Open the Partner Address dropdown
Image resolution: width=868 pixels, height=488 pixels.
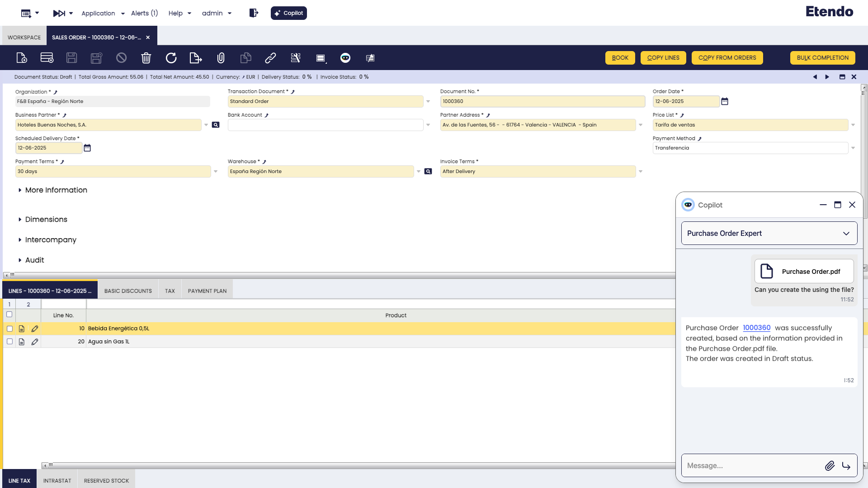[641, 125]
